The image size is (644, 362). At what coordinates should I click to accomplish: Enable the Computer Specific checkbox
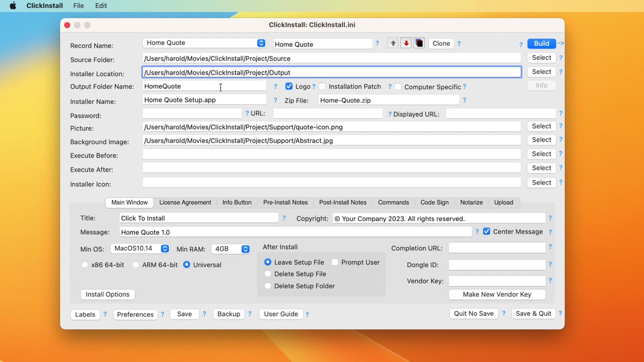(398, 86)
